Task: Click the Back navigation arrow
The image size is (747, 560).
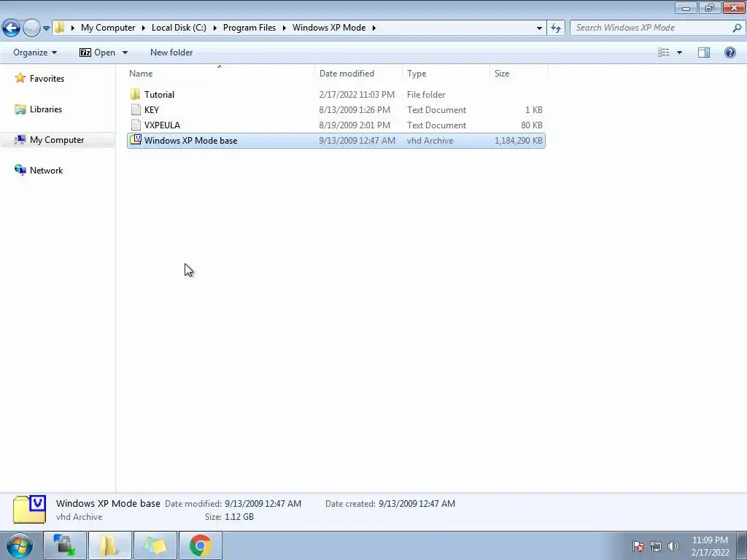Action: tap(12, 28)
